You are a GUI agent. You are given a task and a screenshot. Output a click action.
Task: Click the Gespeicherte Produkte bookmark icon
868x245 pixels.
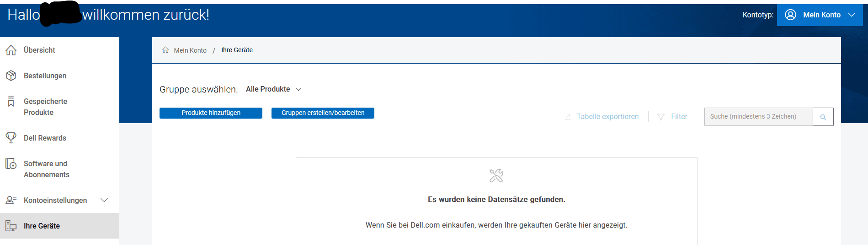click(x=11, y=101)
